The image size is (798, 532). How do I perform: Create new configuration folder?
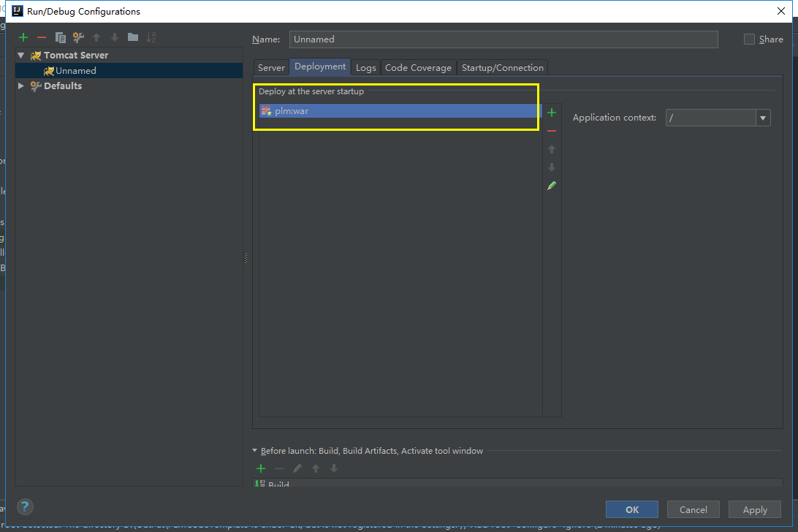point(132,37)
